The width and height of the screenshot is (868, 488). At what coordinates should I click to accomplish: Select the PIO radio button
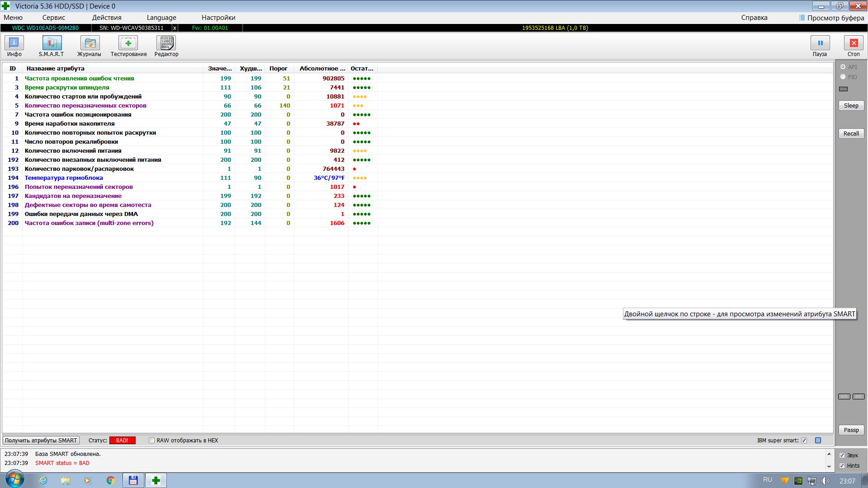click(x=843, y=77)
